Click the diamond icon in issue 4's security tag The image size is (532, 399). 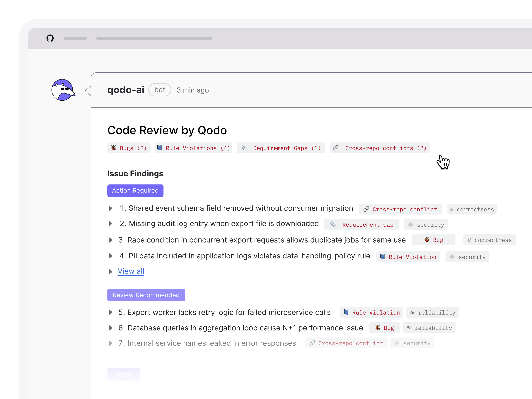tap(452, 257)
